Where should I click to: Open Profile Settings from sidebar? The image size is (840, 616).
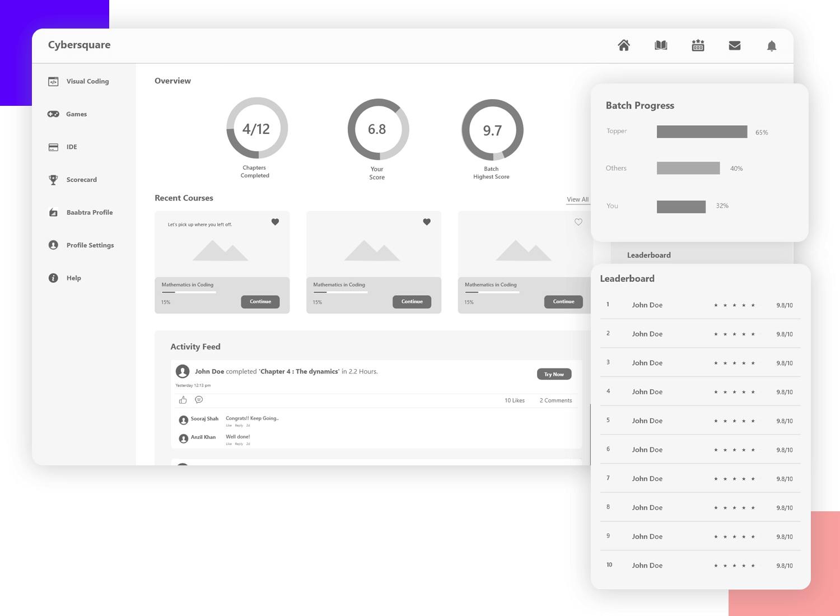click(53, 245)
